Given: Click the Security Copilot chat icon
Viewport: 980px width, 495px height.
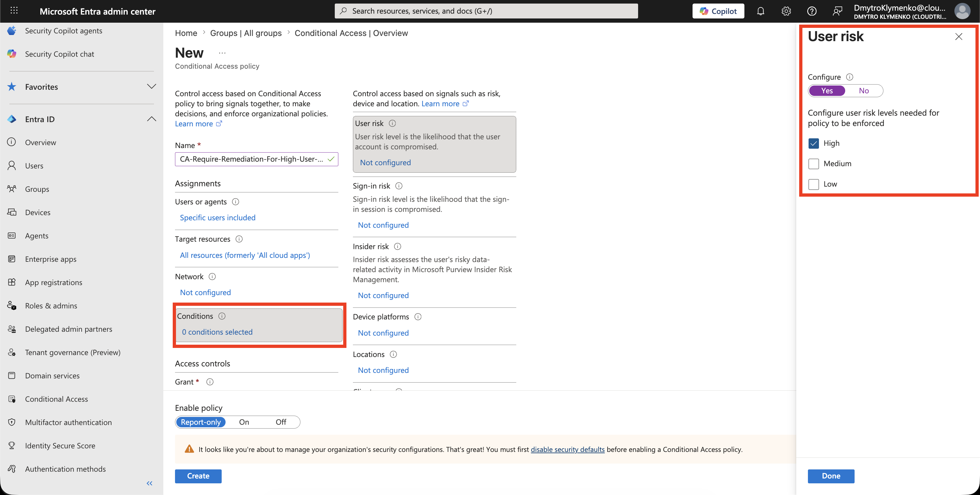Looking at the screenshot, I should 12,54.
